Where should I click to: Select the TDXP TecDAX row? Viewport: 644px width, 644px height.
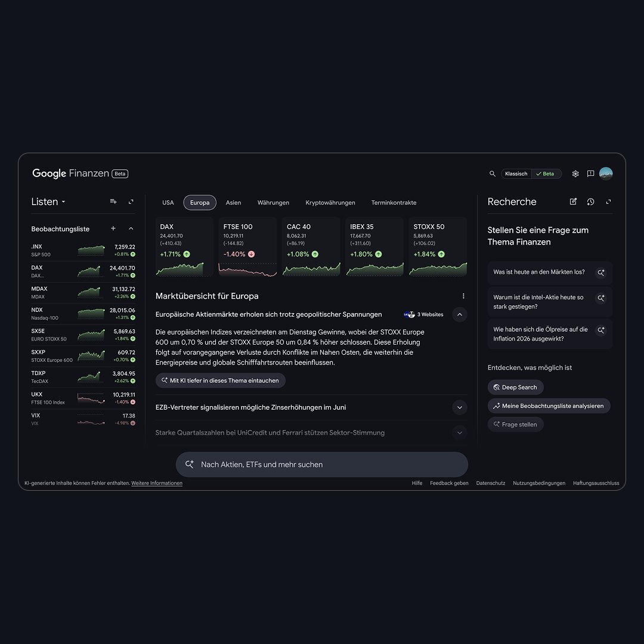[x=83, y=377]
